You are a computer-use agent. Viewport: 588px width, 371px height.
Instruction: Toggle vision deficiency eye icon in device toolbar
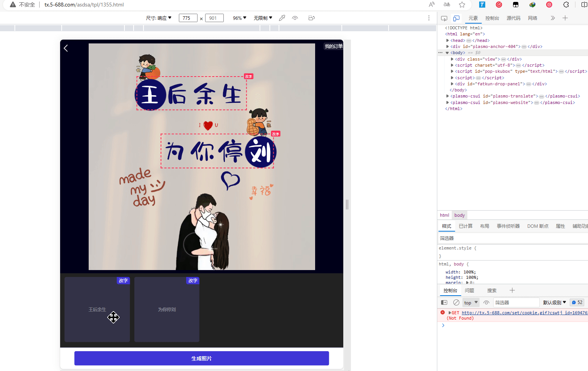pyautogui.click(x=295, y=18)
